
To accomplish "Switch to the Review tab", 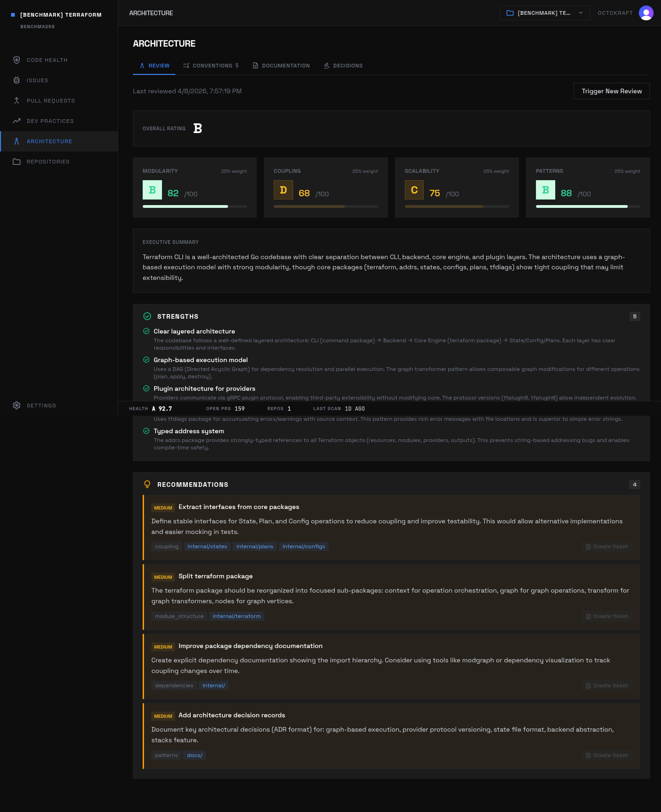I will pos(154,66).
